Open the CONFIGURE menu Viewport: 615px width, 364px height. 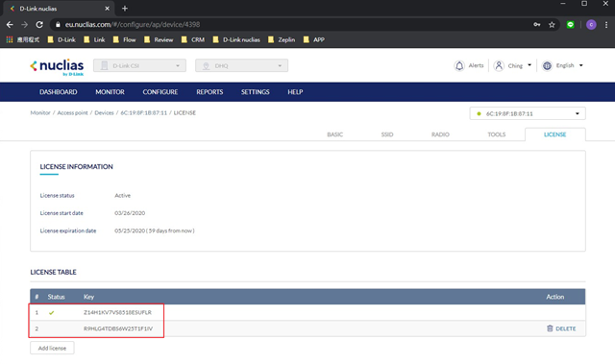click(x=160, y=92)
